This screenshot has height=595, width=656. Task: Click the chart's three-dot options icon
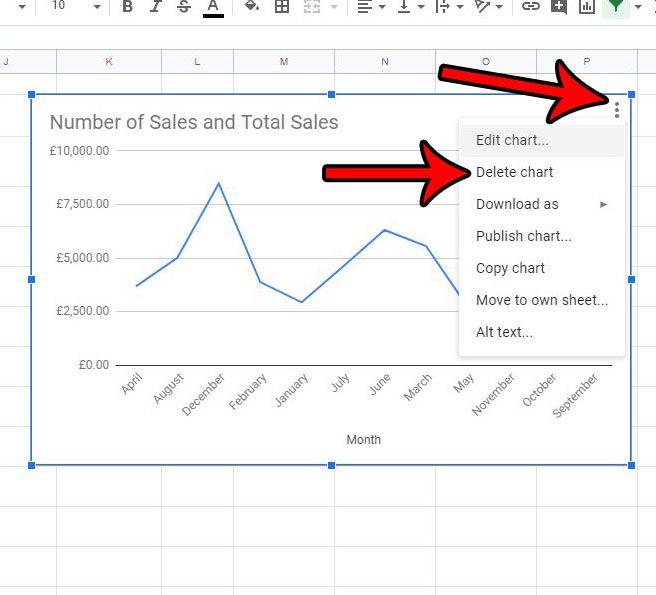pos(619,109)
